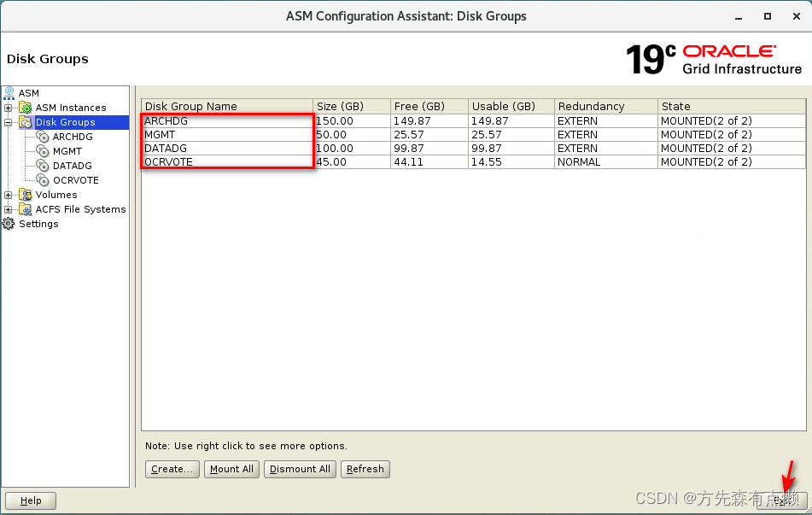Click the Create... button
Image resolution: width=812 pixels, height=515 pixels.
click(x=172, y=470)
